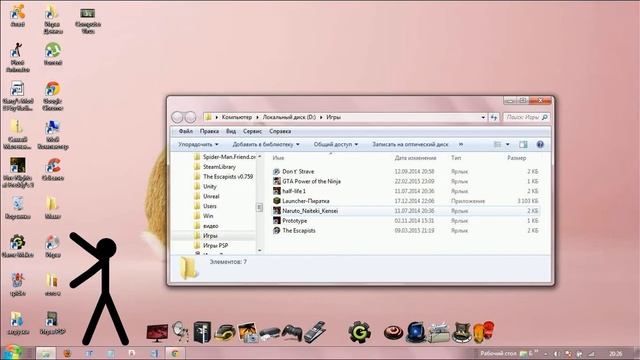
Task: Click the blue music globe dock icon
Action: point(416,332)
